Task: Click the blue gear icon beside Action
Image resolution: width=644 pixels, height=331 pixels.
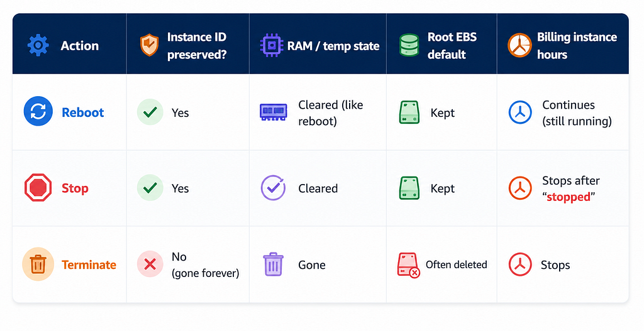Action: (38, 45)
